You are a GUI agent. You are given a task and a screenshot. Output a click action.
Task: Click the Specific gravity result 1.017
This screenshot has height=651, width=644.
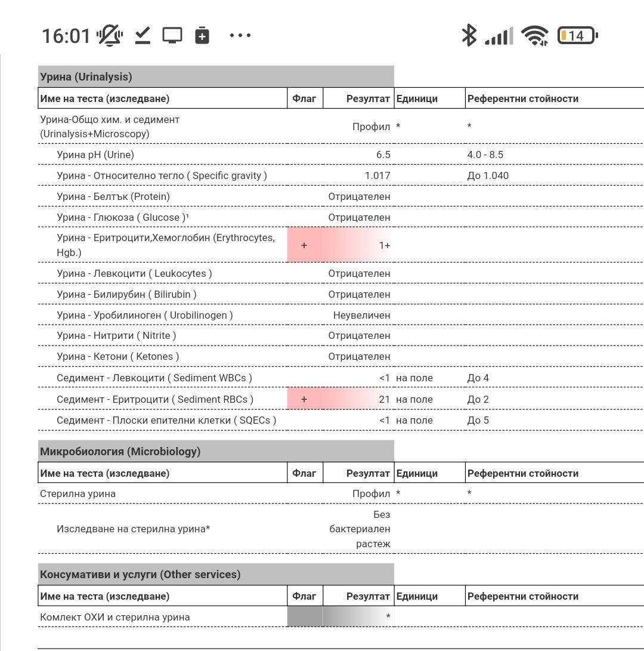(x=377, y=175)
